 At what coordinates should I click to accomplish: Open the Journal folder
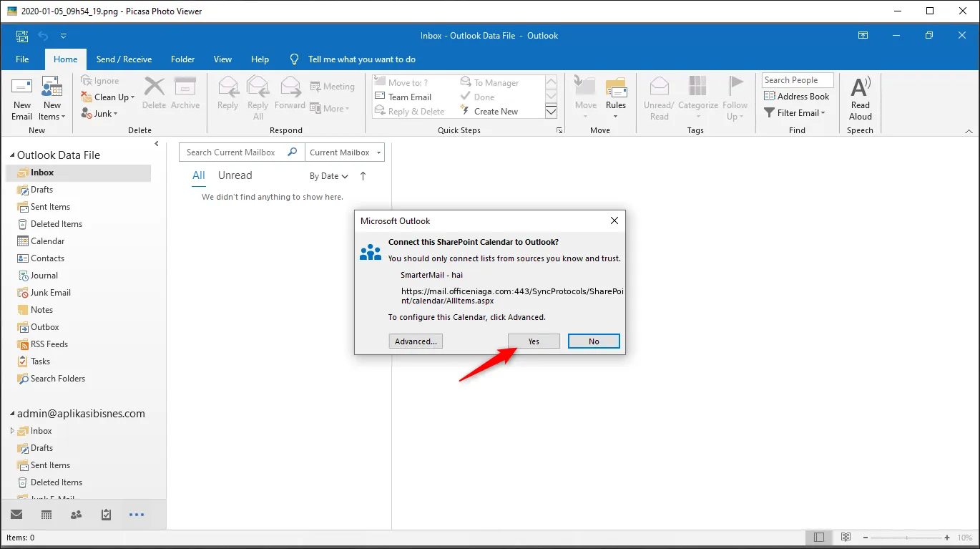coord(44,276)
